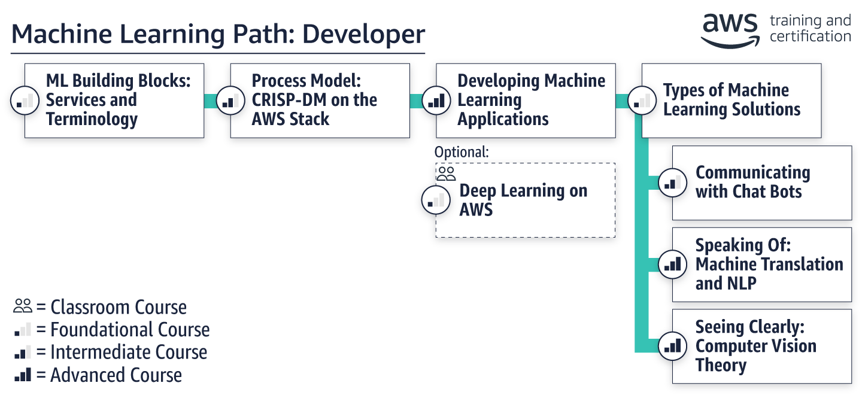Click the "Optional:" label
868x395 pixels.
click(x=462, y=152)
